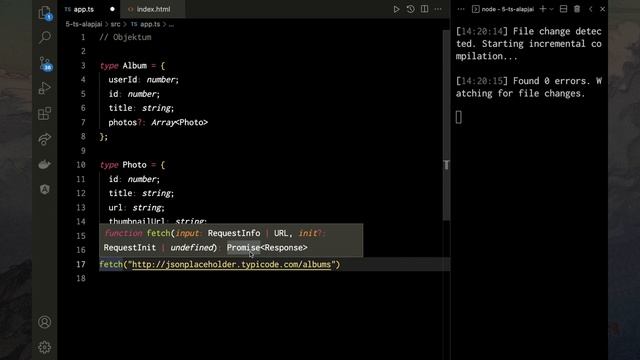Open Source Control view with badge

tap(45, 64)
